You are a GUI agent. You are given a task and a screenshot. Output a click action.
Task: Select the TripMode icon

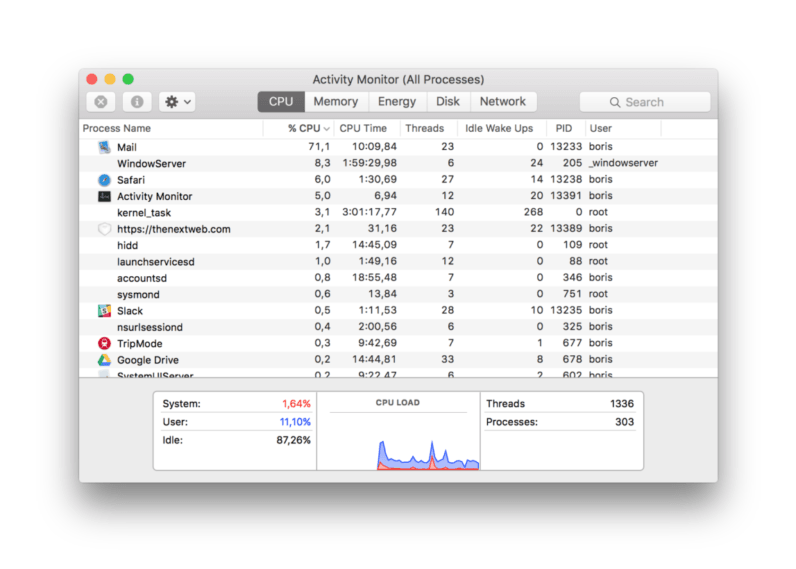coord(105,344)
